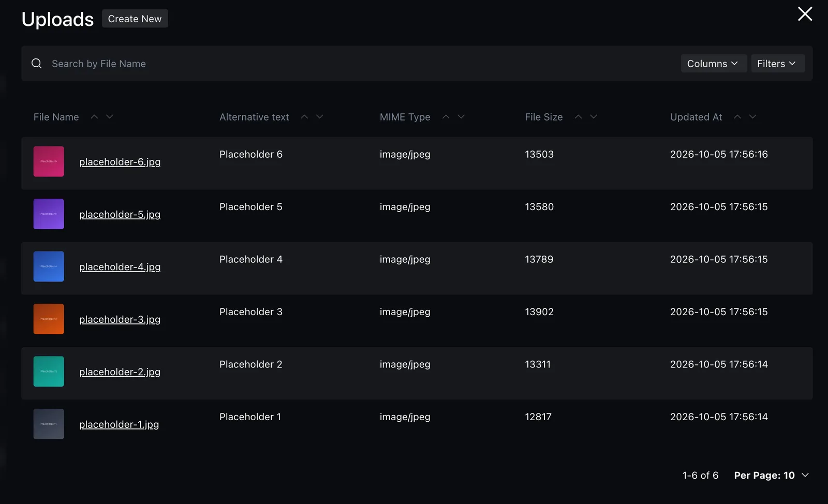Click file size value 12817
The width and height of the screenshot is (828, 504).
tap(538, 417)
